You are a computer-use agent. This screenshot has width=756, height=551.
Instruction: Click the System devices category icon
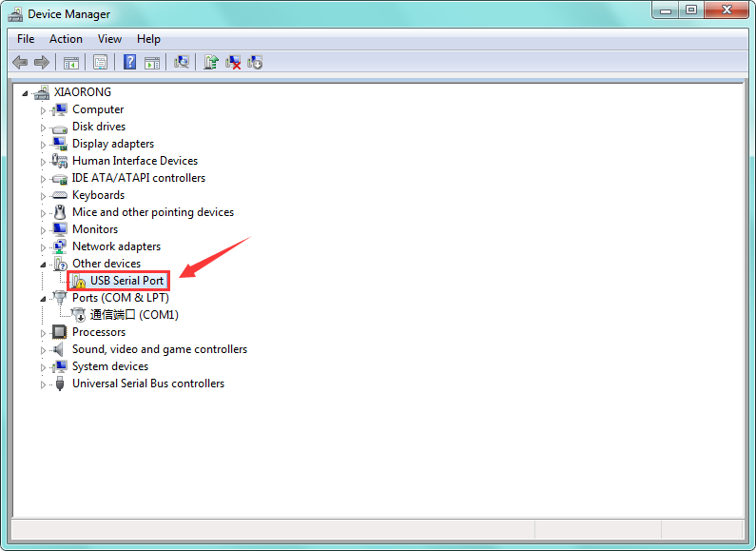click(x=60, y=366)
